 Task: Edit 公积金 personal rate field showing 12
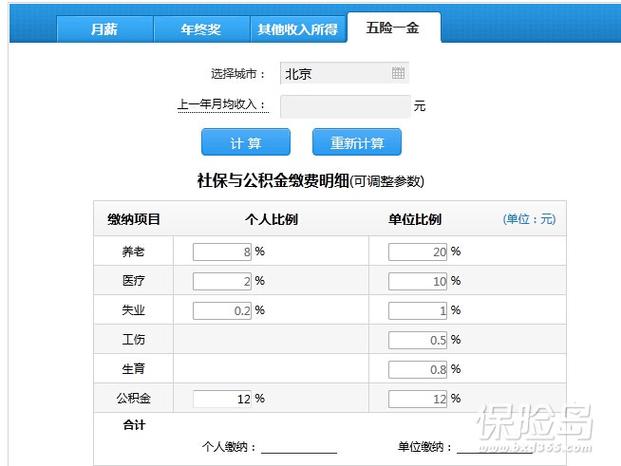click(222, 399)
